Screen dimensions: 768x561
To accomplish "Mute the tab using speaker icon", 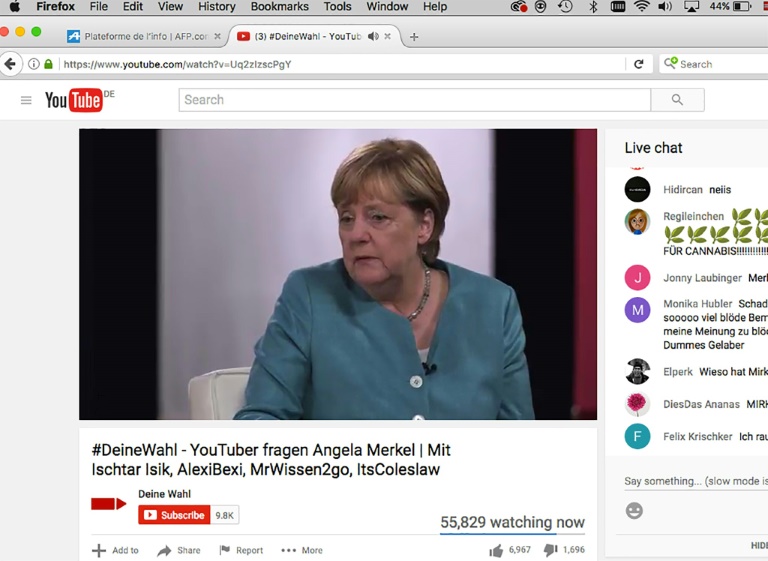I will pos(373,37).
